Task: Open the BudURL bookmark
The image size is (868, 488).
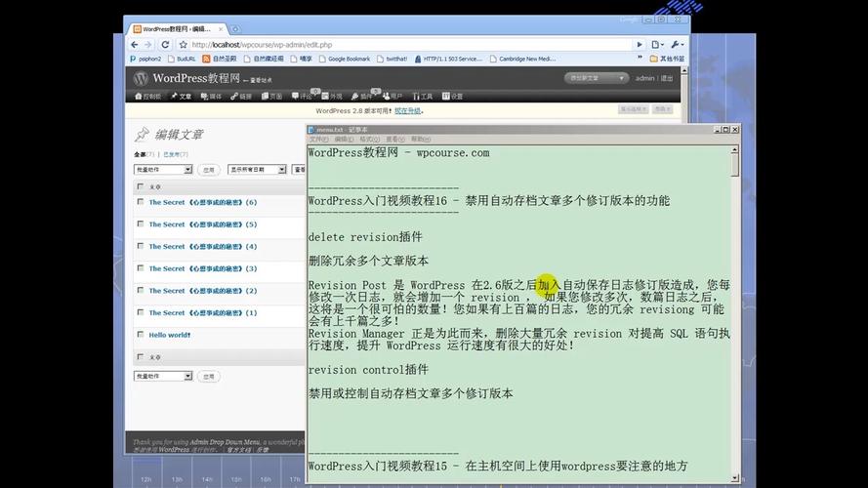Action: tap(182, 59)
